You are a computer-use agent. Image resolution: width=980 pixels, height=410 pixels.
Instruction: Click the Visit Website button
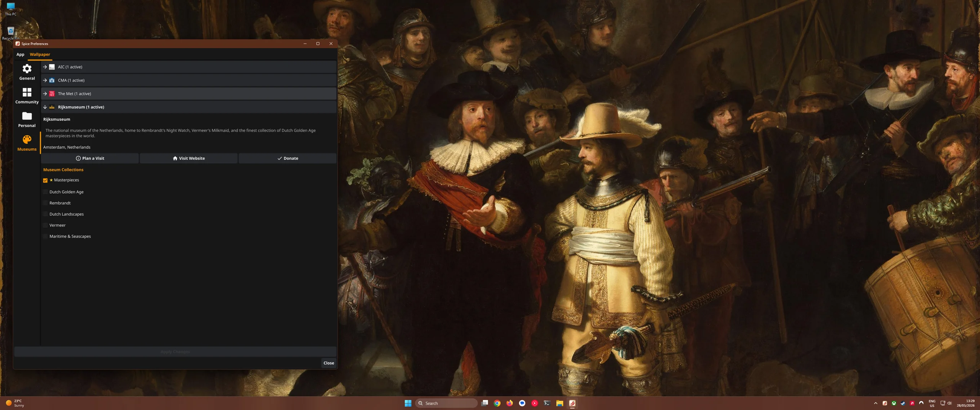point(188,158)
